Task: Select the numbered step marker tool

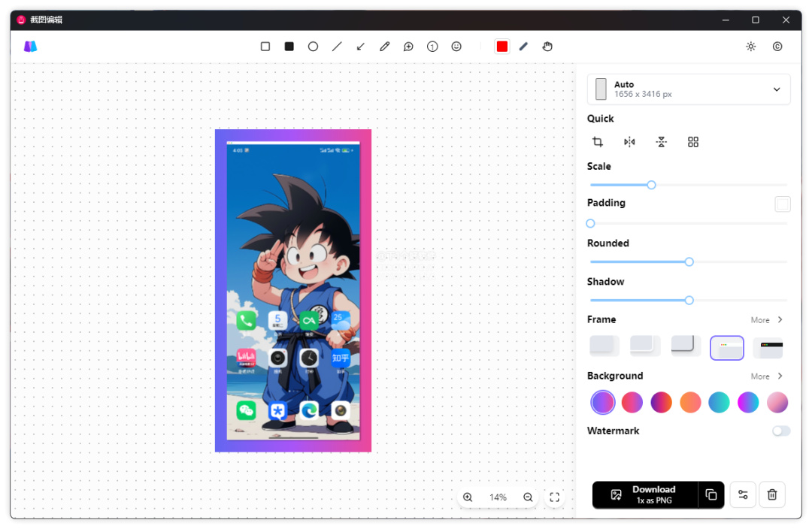Action: [x=432, y=47]
